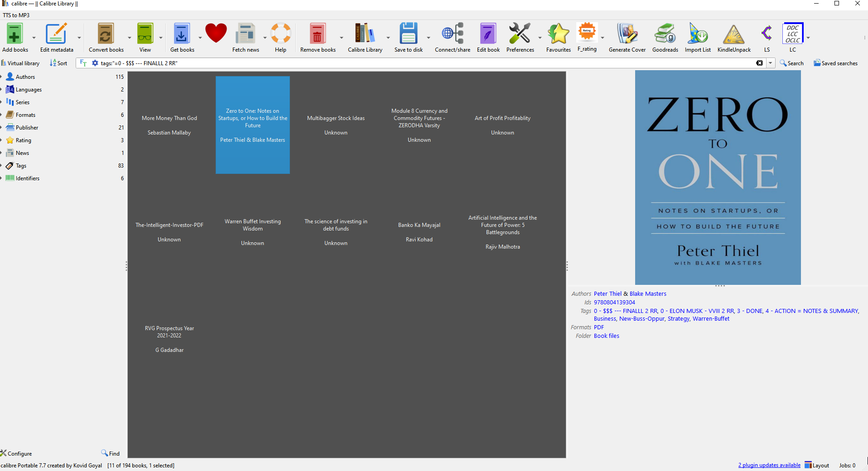Click the Zero to One cover image

click(x=718, y=178)
